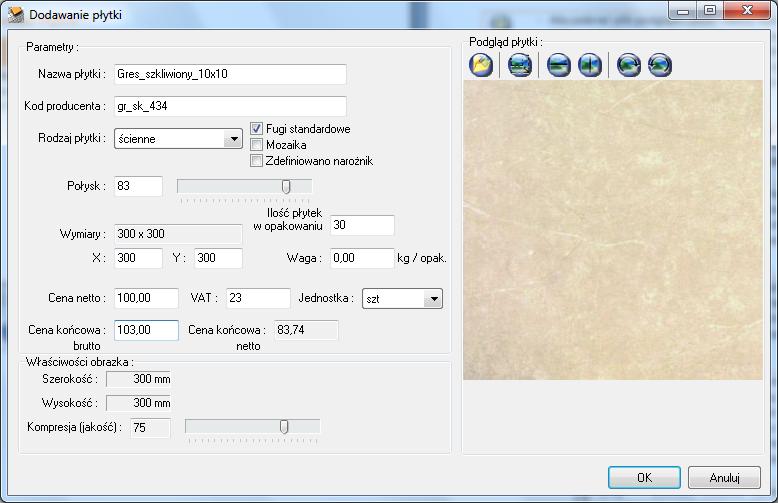Focus the Kod producenta field
This screenshot has width=778, height=503.
coord(230,106)
